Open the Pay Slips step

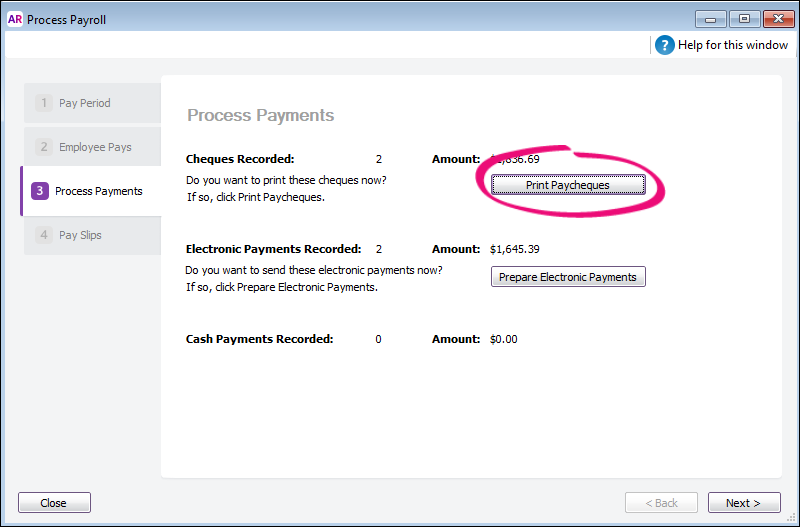(80, 235)
